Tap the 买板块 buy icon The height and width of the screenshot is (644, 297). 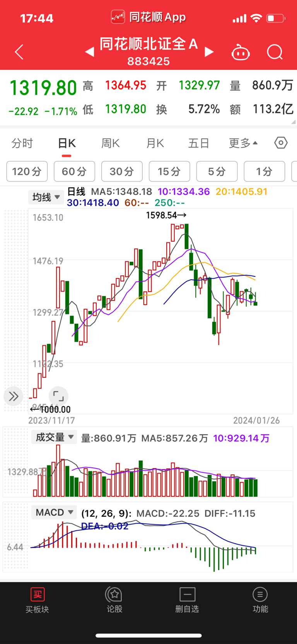(38, 594)
